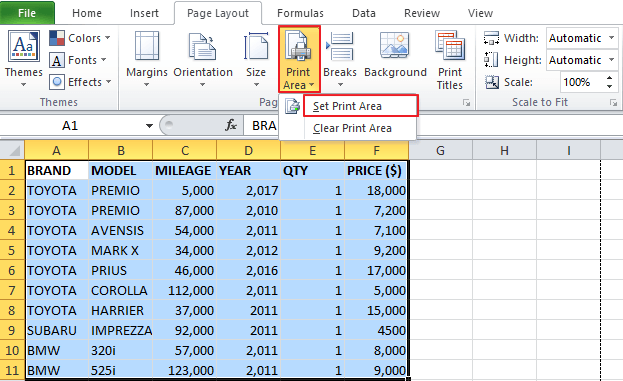
Task: Switch to the Insert tab
Action: (x=144, y=13)
